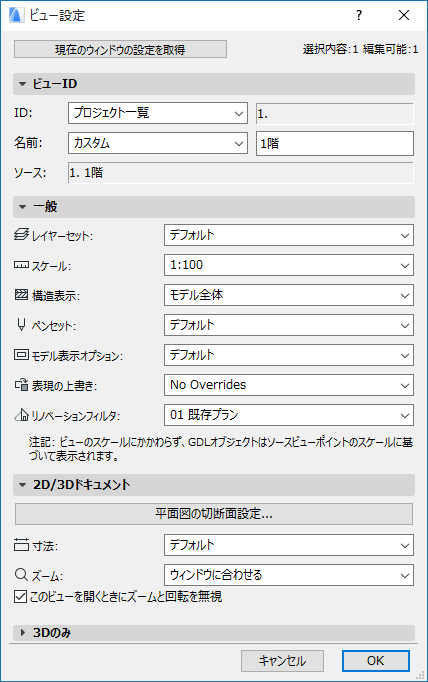The image size is (428, 682).
Task: Open the ズーム ウィンドウに合わせる dropdown
Action: pyautogui.click(x=289, y=575)
